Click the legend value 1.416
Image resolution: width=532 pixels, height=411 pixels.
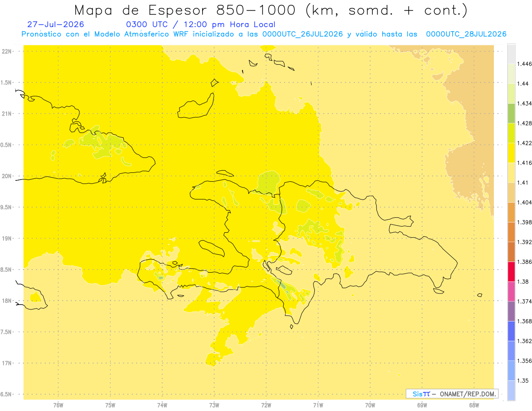pos(525,163)
